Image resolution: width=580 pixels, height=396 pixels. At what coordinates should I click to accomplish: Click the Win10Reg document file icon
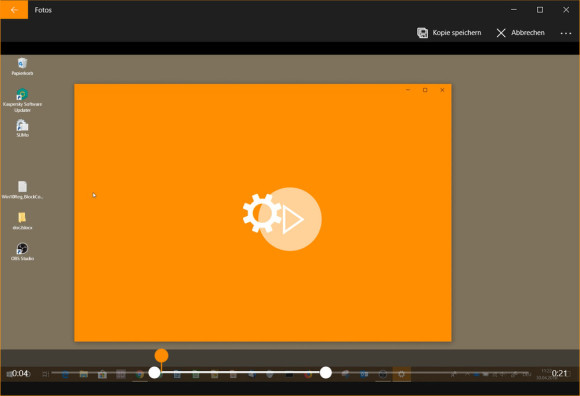[x=22, y=187]
